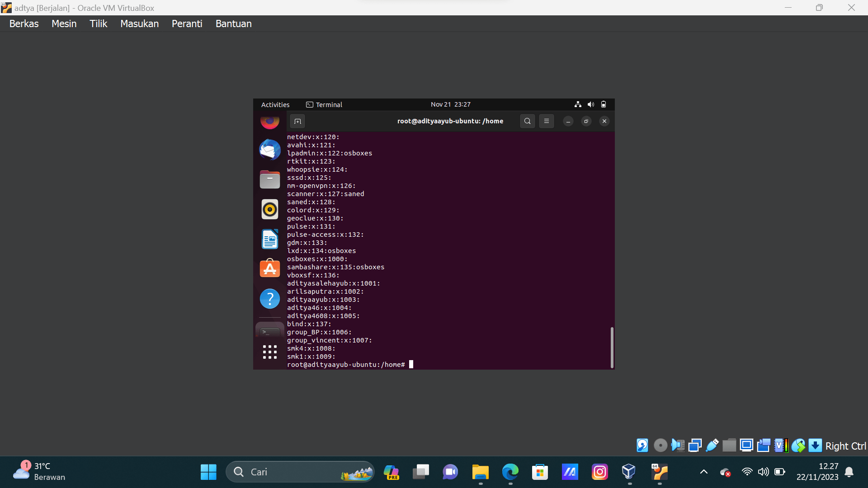Click VirtualBox hard disk activity icon
The height and width of the screenshot is (488, 868).
pyautogui.click(x=642, y=446)
